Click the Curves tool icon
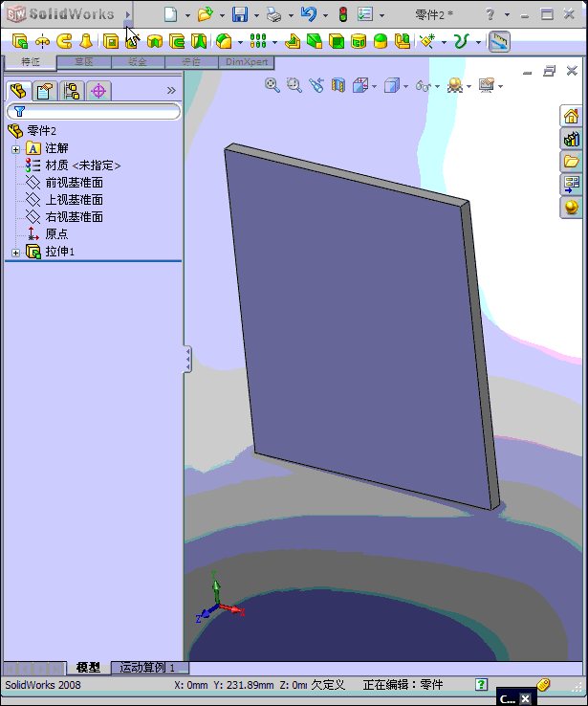This screenshot has width=588, height=706. tap(461, 41)
